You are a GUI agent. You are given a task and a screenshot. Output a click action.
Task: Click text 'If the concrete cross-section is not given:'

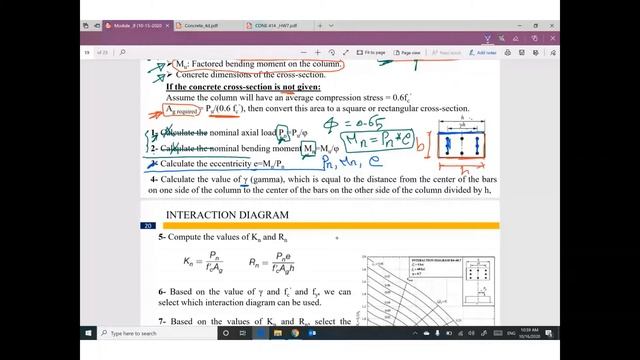[243, 87]
